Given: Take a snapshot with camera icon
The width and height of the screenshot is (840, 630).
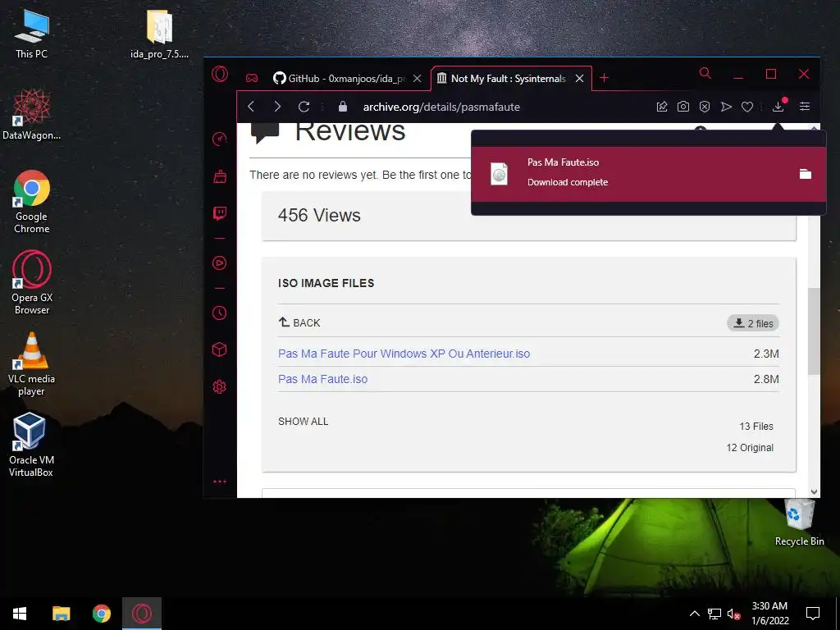Looking at the screenshot, I should pos(683,107).
